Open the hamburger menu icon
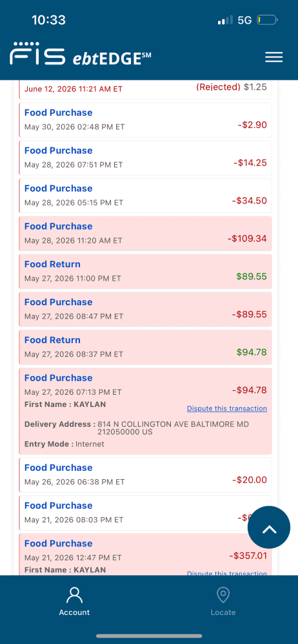The height and width of the screenshot is (644, 298). pos(273,57)
